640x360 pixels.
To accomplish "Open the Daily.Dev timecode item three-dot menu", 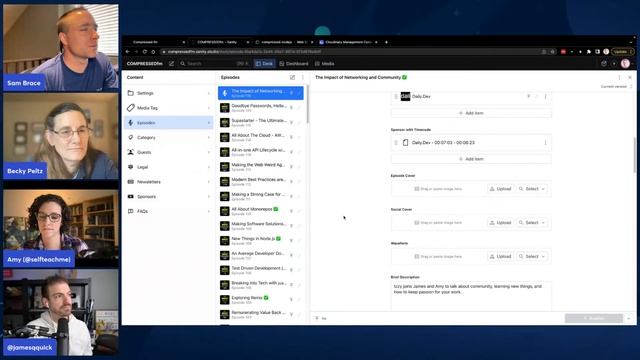I will (545, 142).
